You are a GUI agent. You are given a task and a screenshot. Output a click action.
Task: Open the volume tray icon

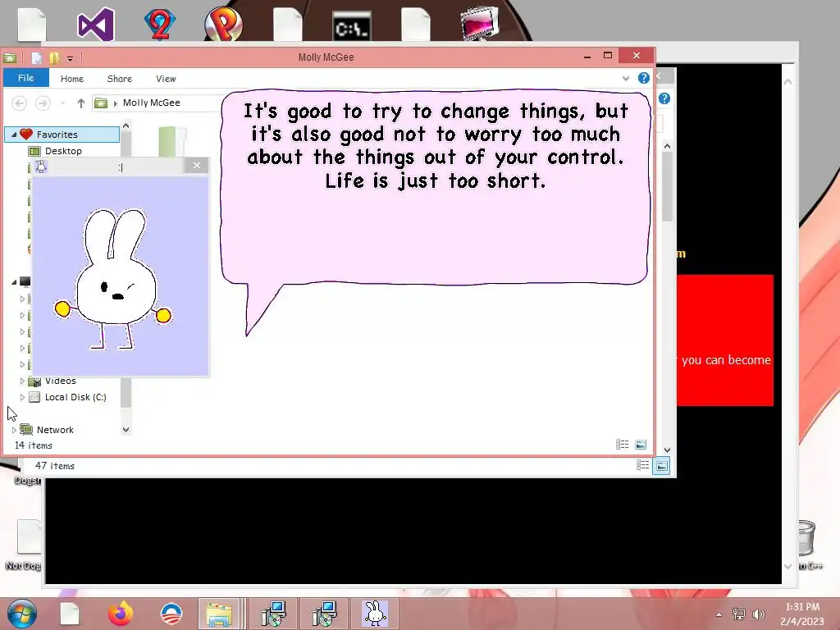(759, 614)
